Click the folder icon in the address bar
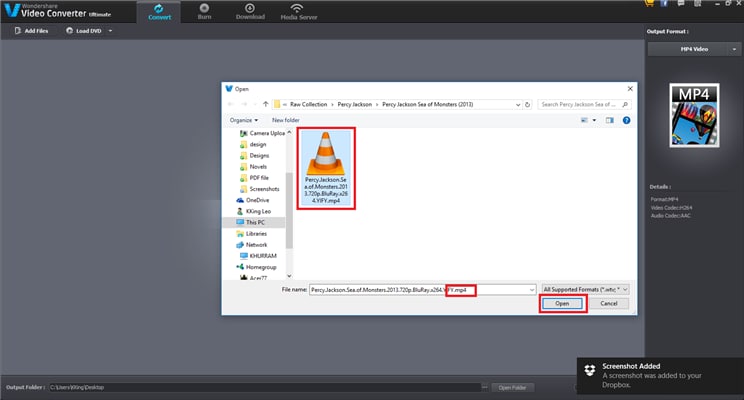 (277, 104)
